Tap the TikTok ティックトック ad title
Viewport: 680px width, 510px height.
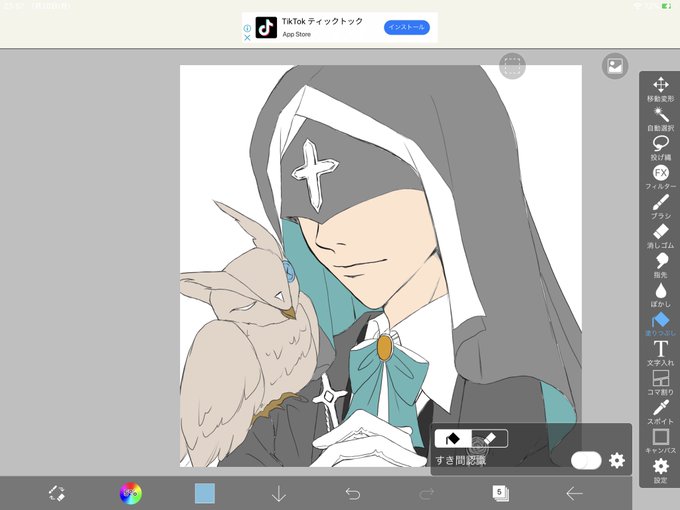(322, 21)
